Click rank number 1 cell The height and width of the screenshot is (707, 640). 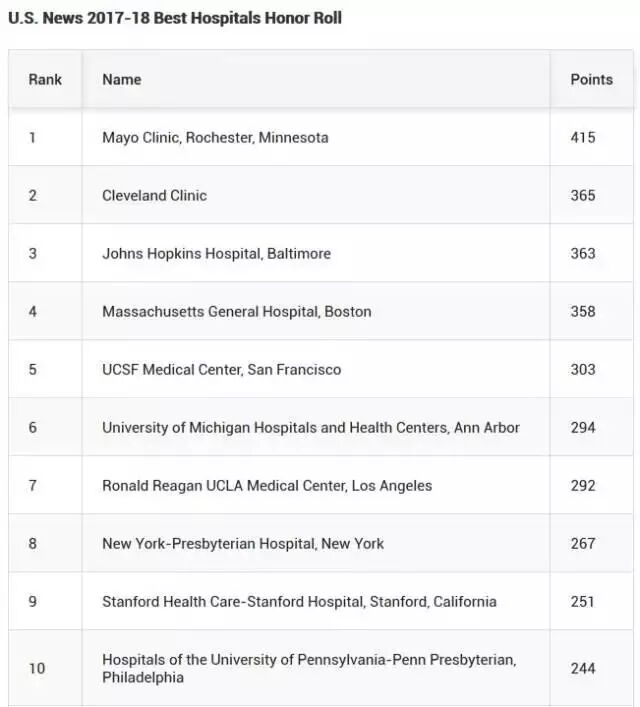[32, 137]
